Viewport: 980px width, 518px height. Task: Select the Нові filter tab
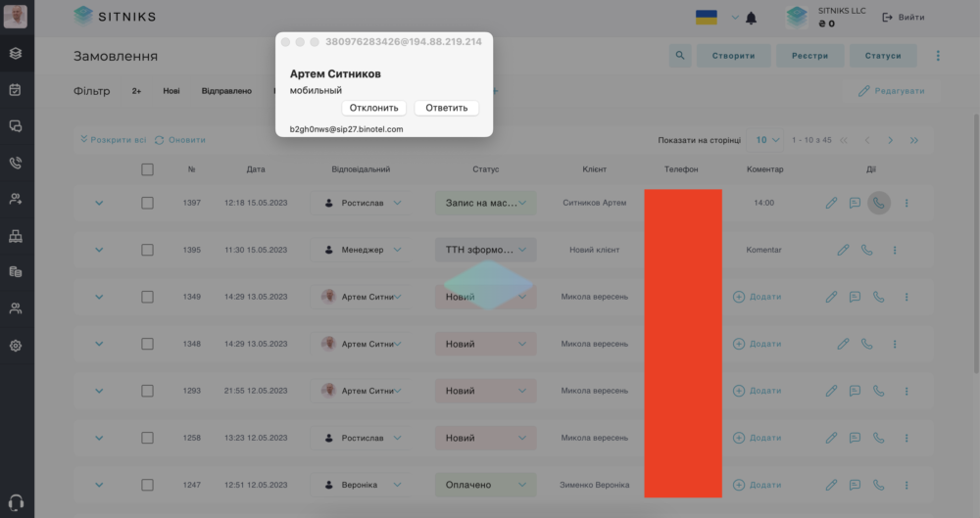click(x=171, y=91)
